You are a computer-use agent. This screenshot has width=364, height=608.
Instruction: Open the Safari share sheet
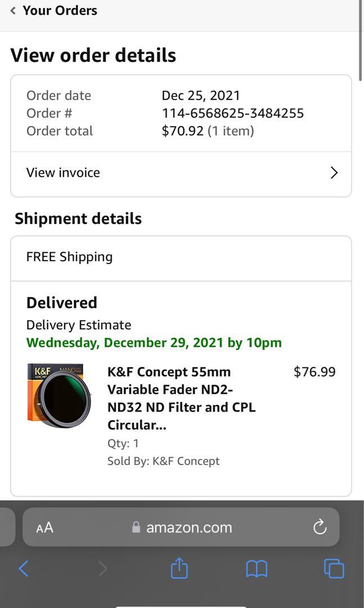[178, 569]
